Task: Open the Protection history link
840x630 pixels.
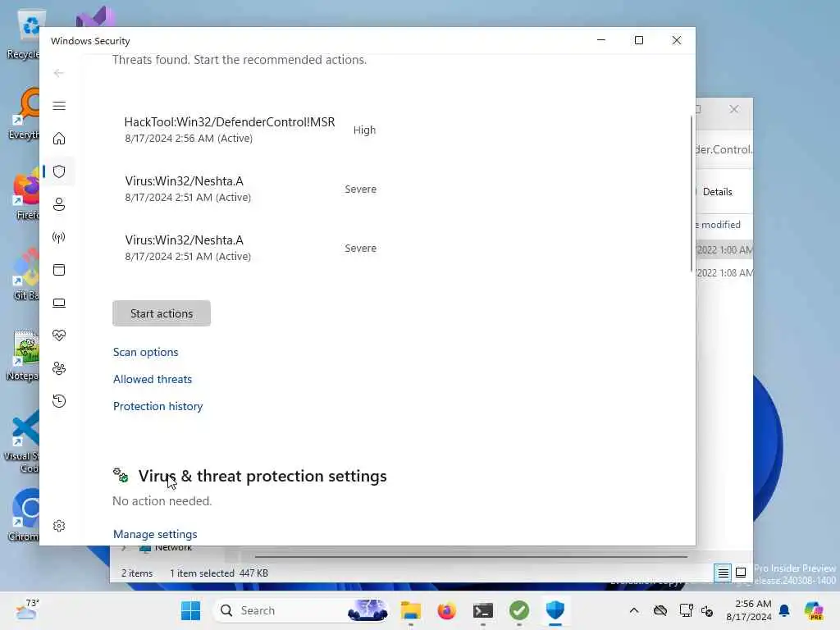Action: point(157,406)
